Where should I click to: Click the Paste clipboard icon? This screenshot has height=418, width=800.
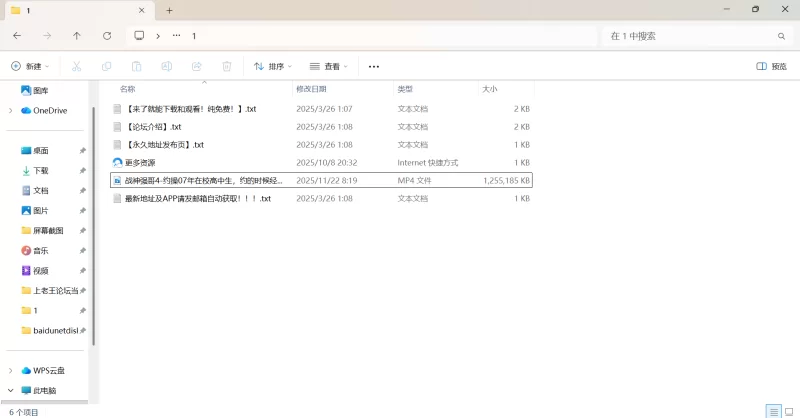136,66
